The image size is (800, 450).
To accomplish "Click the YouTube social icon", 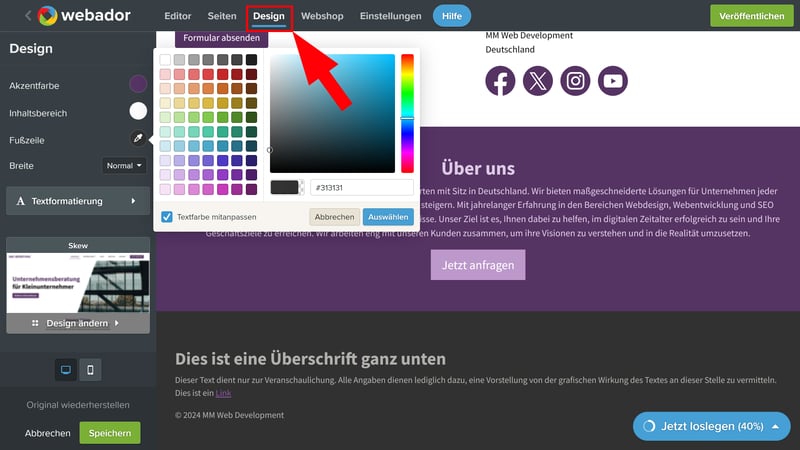I will pos(612,81).
